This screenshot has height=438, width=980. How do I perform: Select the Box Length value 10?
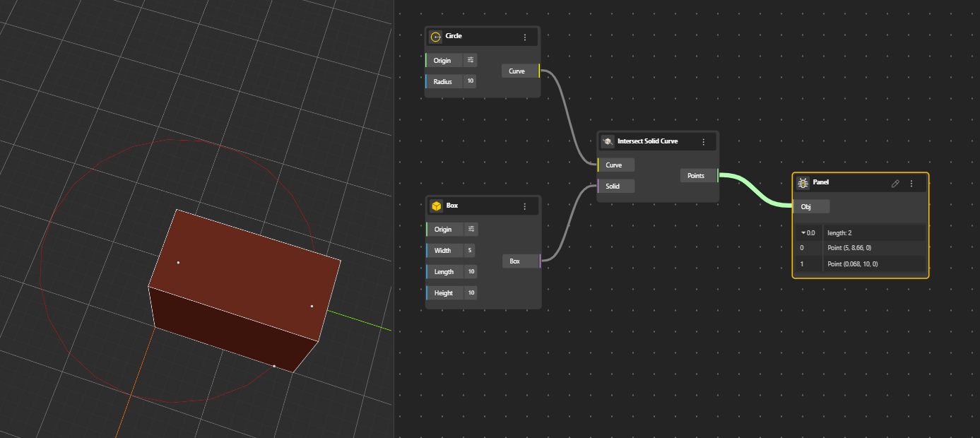pyautogui.click(x=471, y=271)
